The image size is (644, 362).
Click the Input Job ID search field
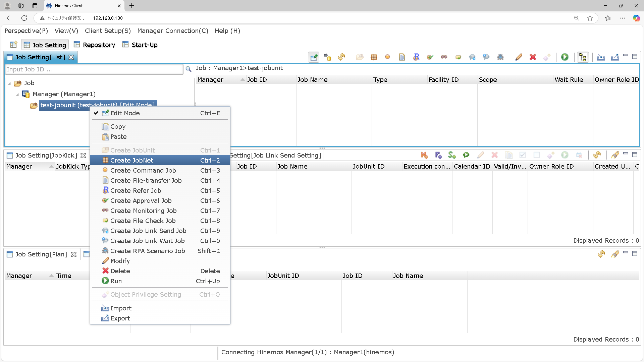[94, 69]
